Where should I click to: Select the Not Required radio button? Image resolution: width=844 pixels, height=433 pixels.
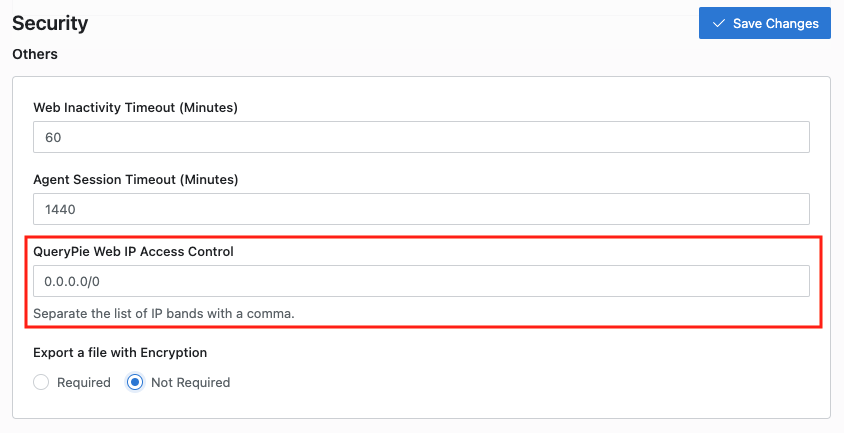coord(135,382)
